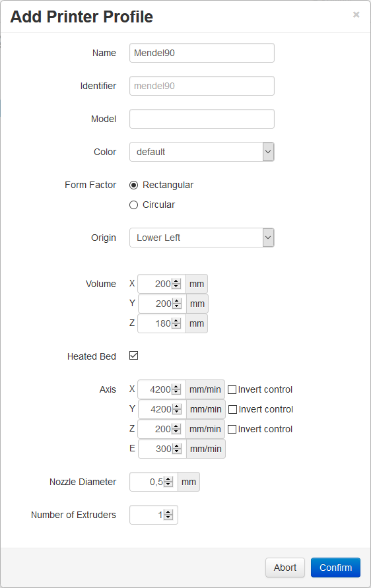Click the Axis E speed stepper
The height and width of the screenshot is (588, 371).
pyautogui.click(x=177, y=449)
